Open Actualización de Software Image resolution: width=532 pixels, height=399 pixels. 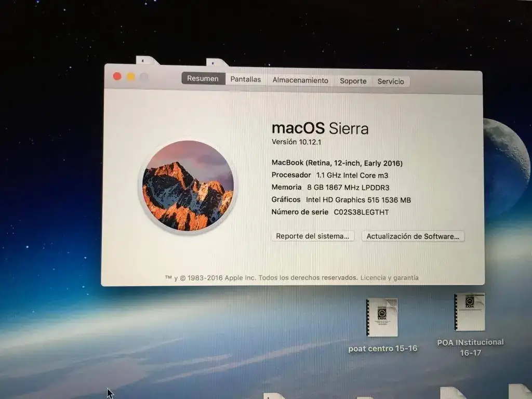pos(413,236)
